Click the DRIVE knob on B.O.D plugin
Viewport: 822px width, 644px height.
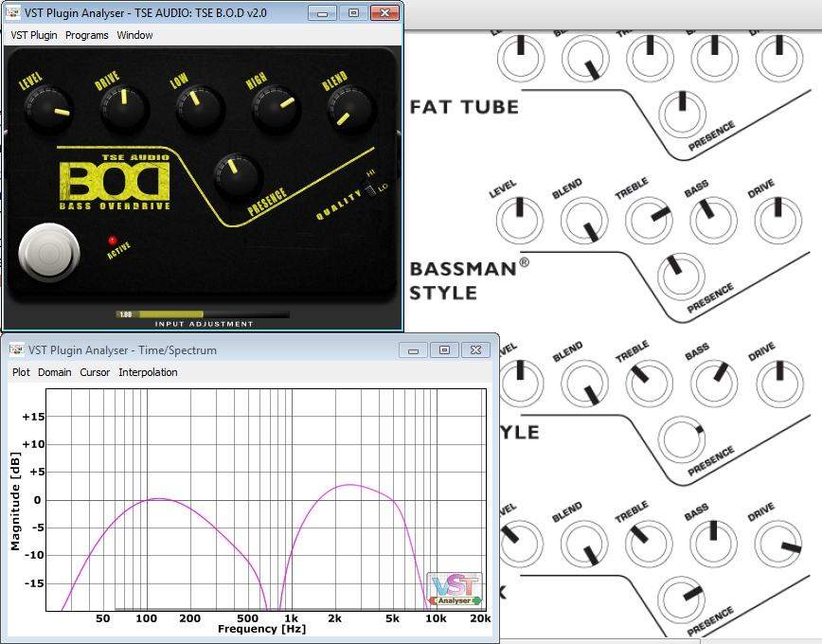tap(124, 110)
